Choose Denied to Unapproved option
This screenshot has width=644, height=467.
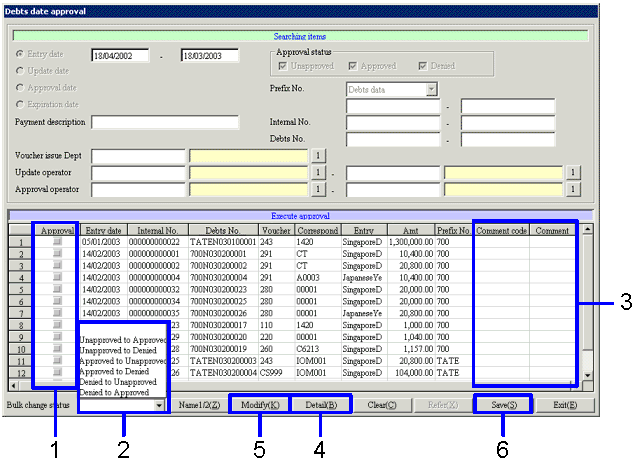tap(118, 382)
